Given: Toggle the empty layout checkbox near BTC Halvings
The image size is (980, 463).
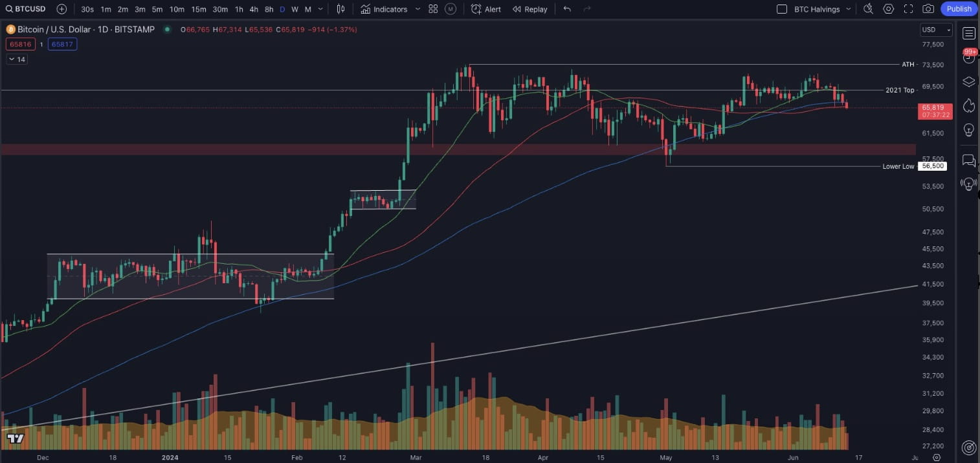Looking at the screenshot, I should [x=782, y=9].
